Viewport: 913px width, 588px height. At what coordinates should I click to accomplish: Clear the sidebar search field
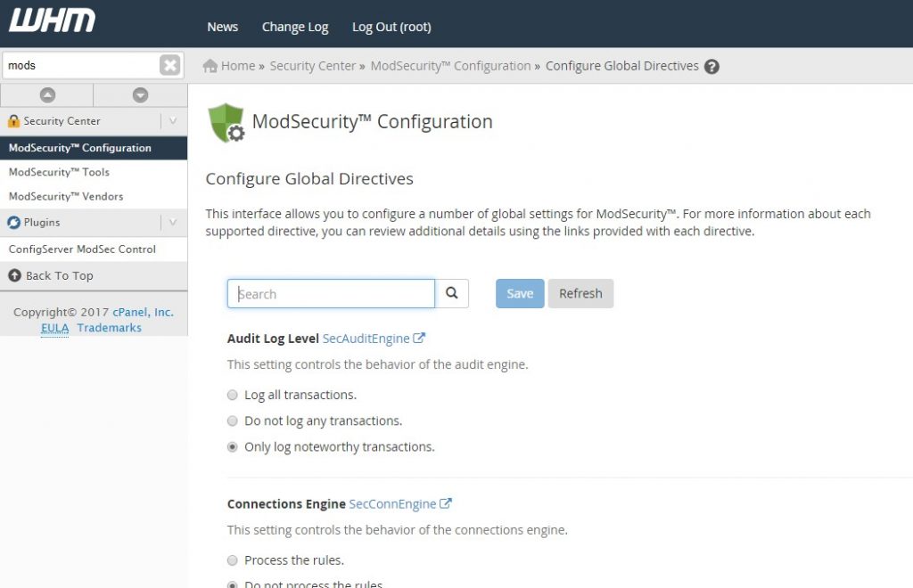pos(170,65)
